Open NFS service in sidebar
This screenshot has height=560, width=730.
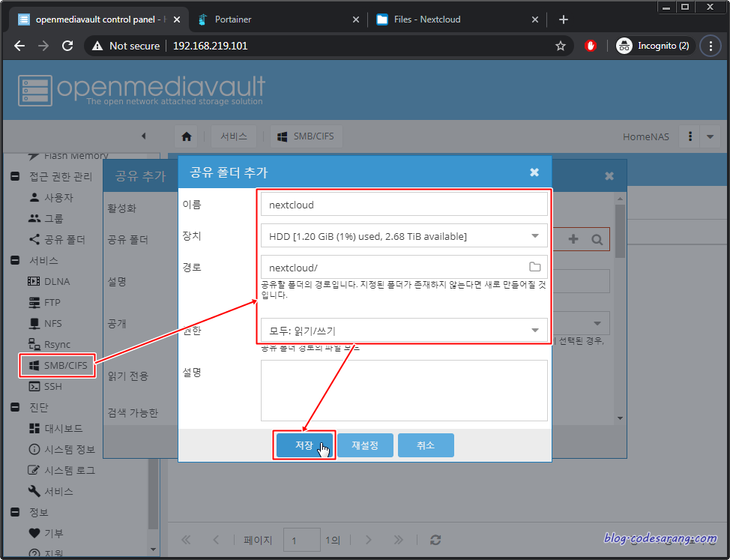(x=45, y=323)
